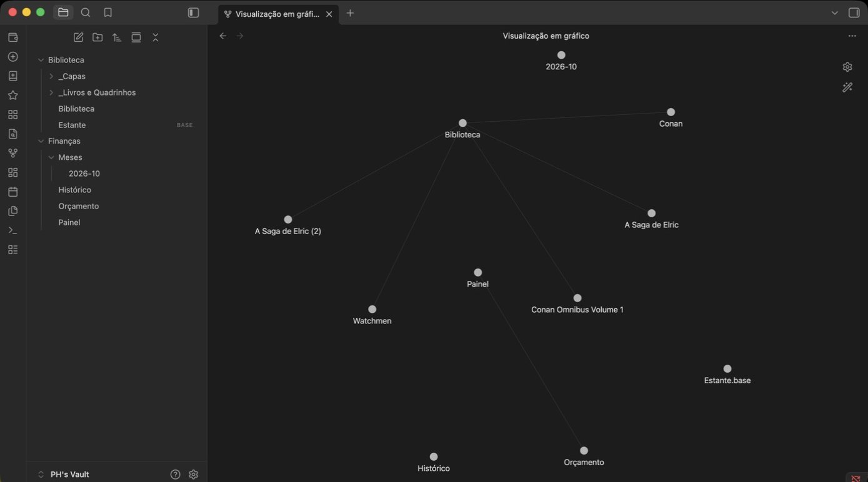The height and width of the screenshot is (482, 868).
Task: Open the 2026-10 note in file tree
Action: pyautogui.click(x=84, y=174)
